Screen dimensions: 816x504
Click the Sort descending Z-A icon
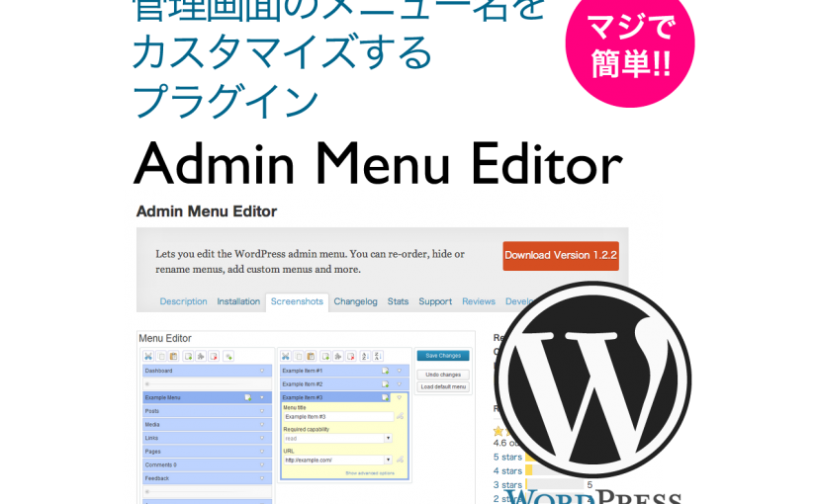pos(379,357)
